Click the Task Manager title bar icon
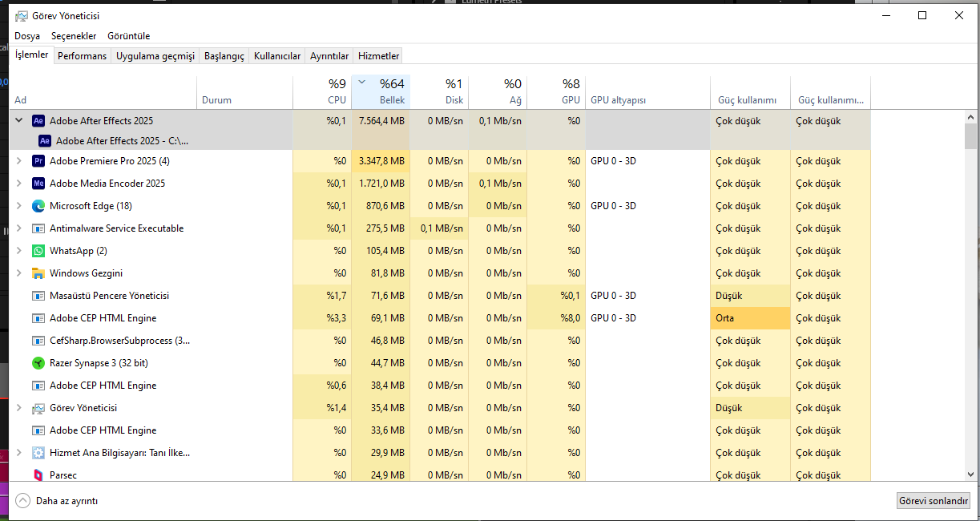Image resolution: width=980 pixels, height=521 pixels. point(21,15)
